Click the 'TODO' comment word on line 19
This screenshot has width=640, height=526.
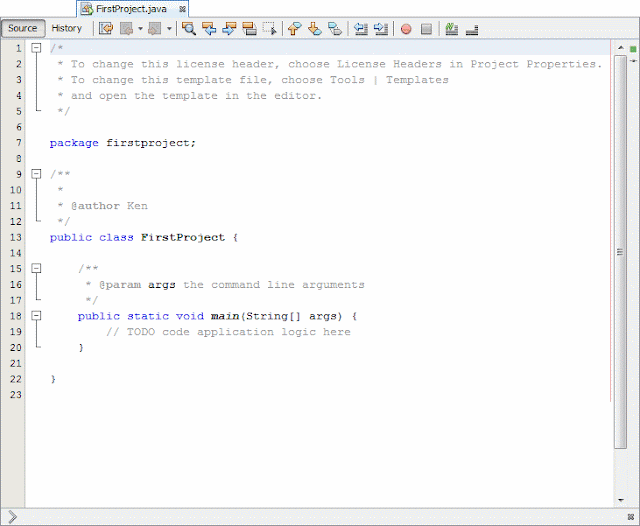pos(141,332)
